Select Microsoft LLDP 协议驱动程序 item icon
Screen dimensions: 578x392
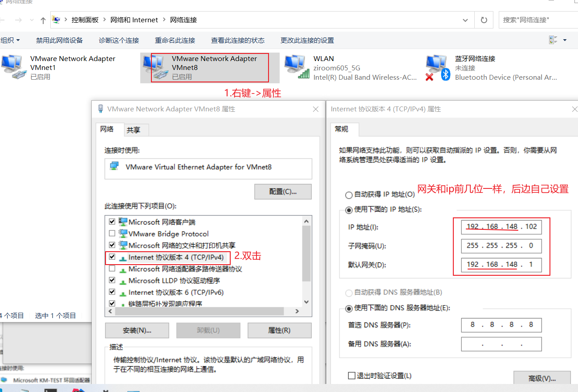click(x=122, y=282)
